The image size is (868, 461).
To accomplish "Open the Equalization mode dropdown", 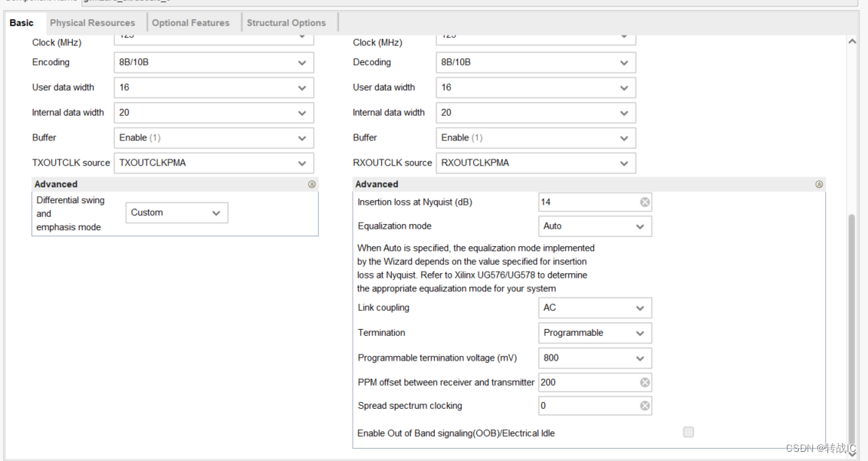I will tap(594, 226).
